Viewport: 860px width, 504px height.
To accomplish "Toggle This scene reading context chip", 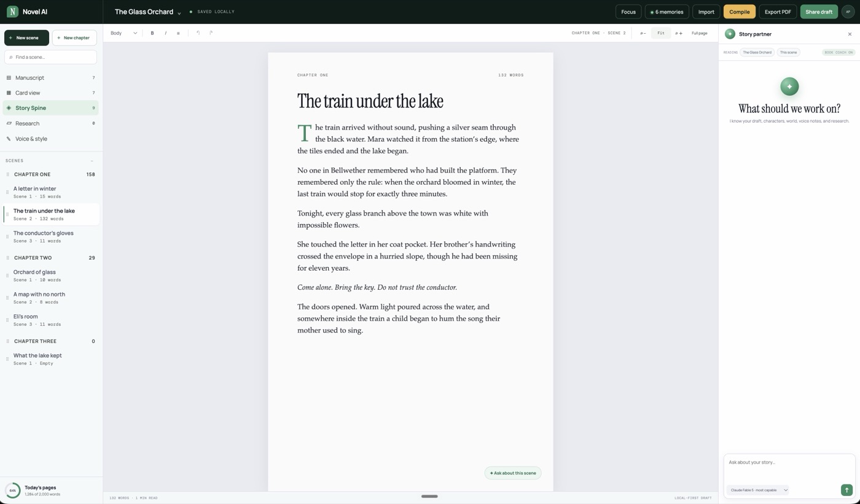I will tap(788, 52).
